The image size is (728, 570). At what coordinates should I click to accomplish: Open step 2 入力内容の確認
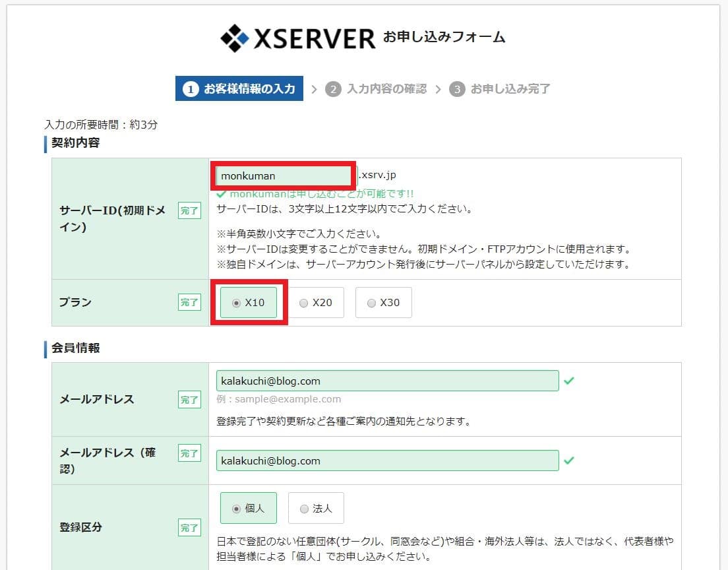[x=377, y=89]
